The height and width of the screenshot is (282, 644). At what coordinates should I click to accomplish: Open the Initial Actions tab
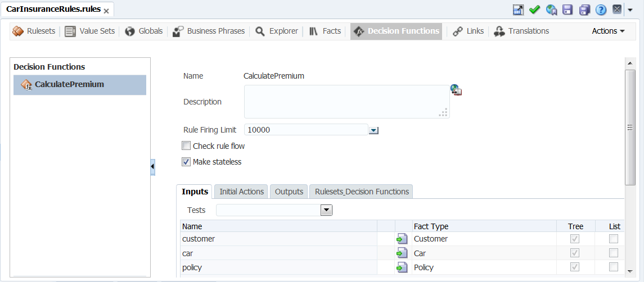pyautogui.click(x=241, y=192)
